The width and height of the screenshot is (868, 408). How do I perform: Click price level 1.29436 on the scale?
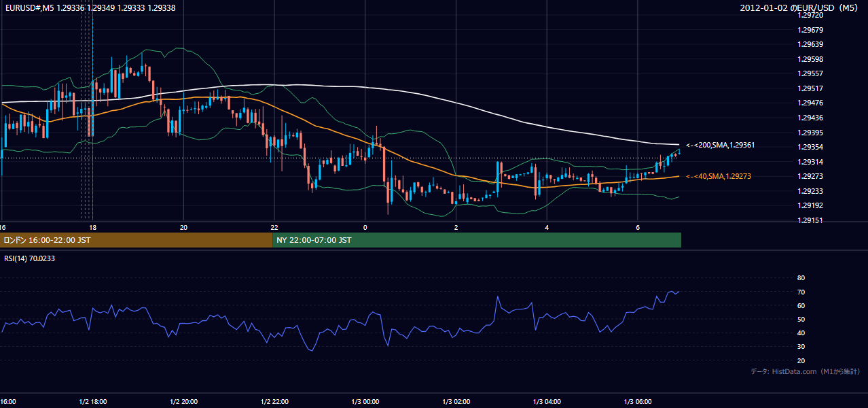tap(810, 118)
